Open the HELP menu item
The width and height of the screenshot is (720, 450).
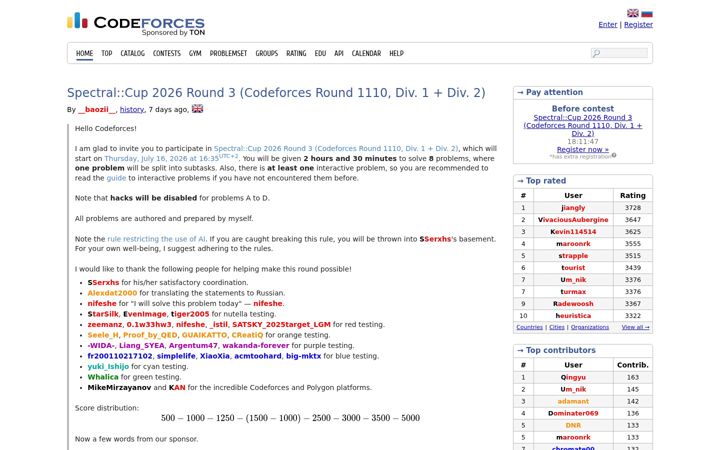396,53
